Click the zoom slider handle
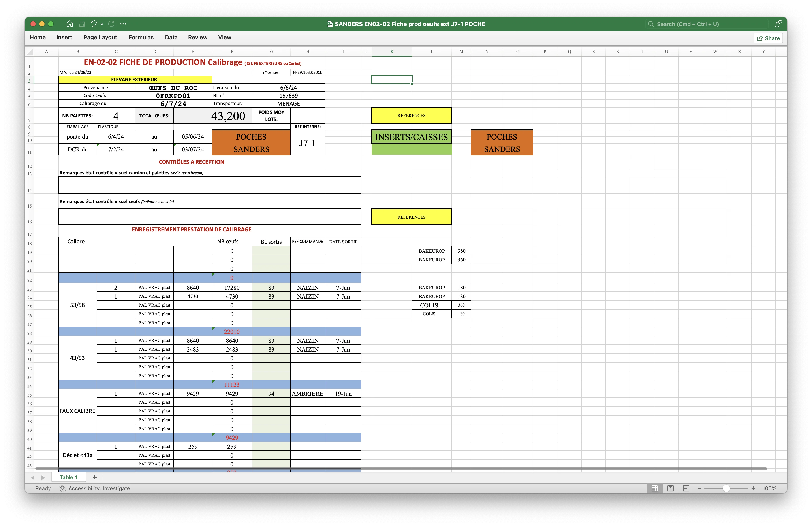The height and width of the screenshot is (526, 812). tap(726, 488)
